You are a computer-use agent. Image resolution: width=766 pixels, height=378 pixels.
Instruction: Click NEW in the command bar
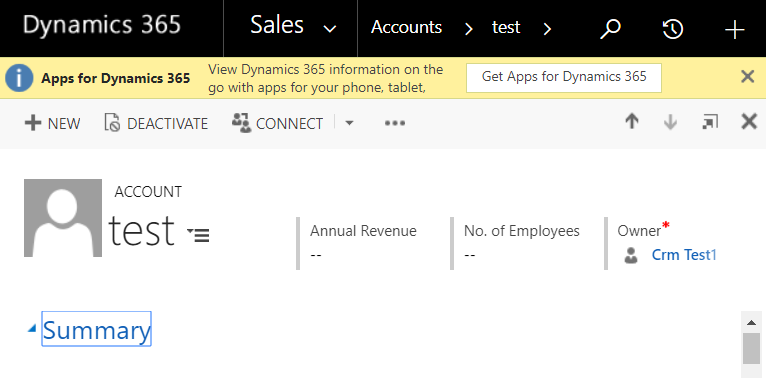click(52, 124)
